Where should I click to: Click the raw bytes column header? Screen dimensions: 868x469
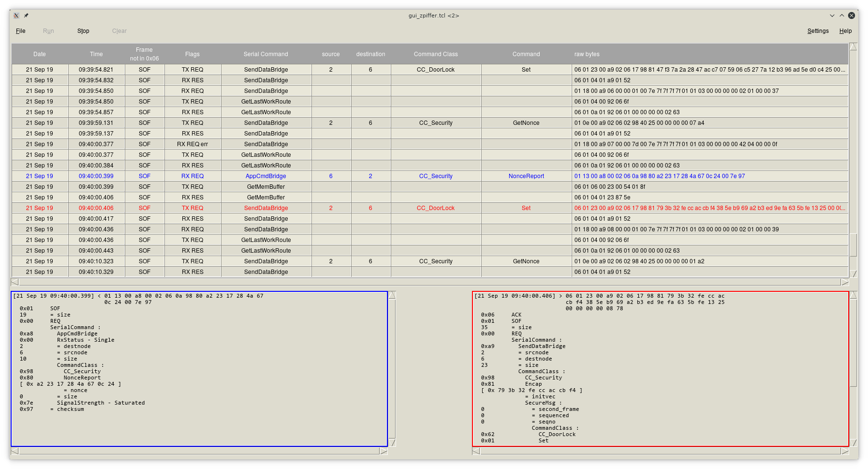pos(587,54)
